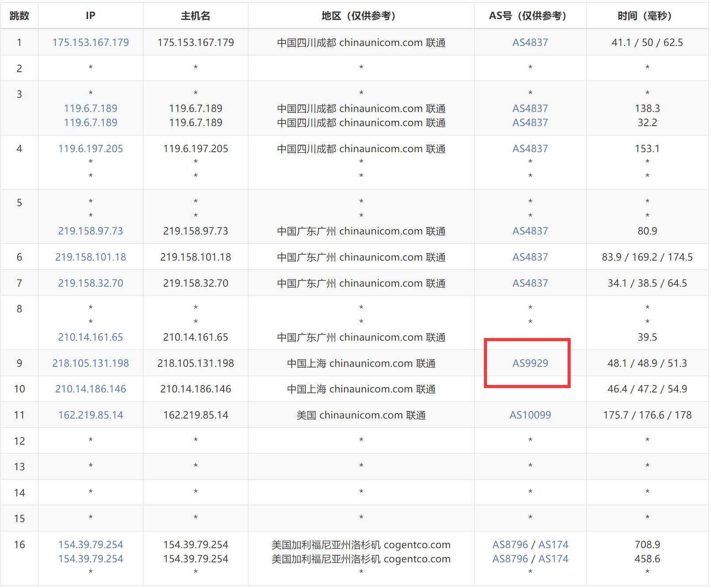711x588 pixels.
Task: Open the blue 119.6.197.205 IP link
Action: pyautogui.click(x=90, y=149)
